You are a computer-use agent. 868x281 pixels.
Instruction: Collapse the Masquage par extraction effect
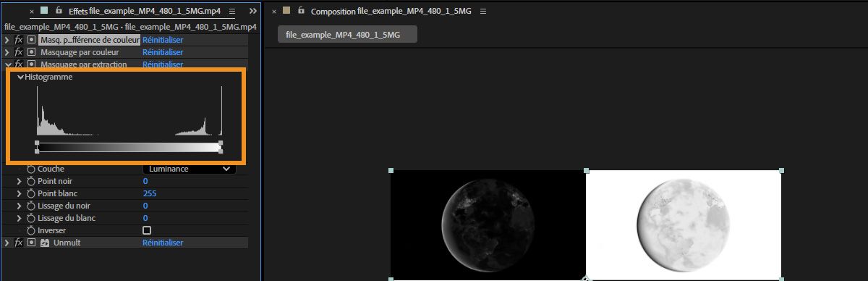tap(8, 64)
